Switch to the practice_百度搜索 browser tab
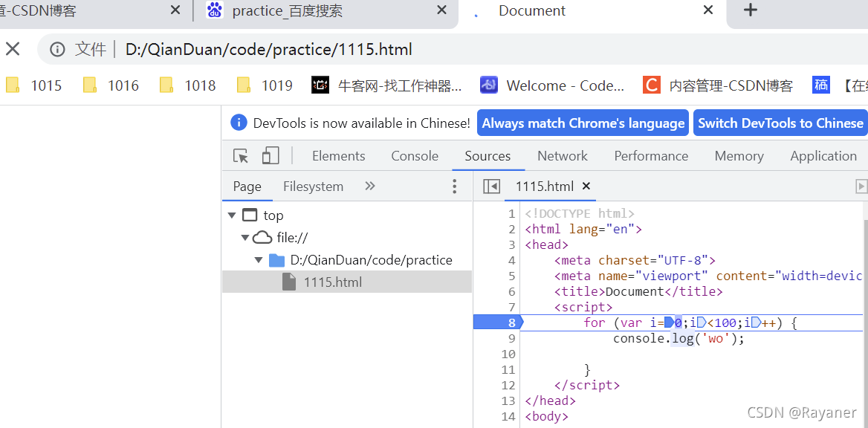The image size is (868, 428). 325,11
